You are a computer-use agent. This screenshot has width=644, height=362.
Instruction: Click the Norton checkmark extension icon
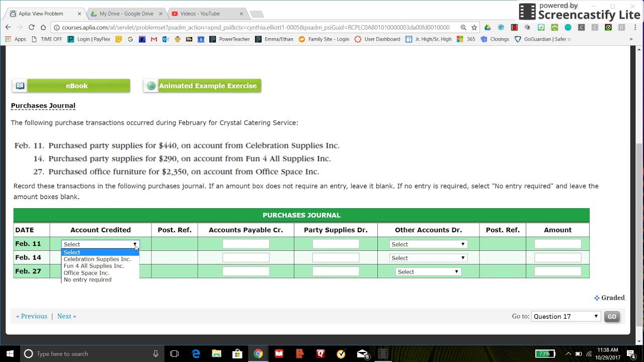pyautogui.click(x=608, y=28)
